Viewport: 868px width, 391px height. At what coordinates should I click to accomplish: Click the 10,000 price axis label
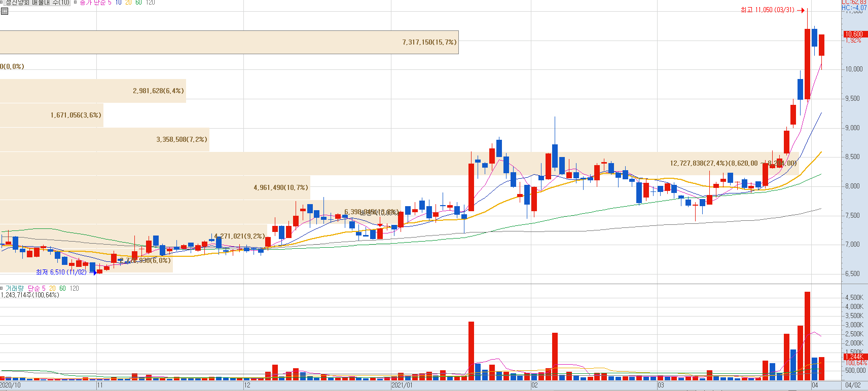point(854,69)
